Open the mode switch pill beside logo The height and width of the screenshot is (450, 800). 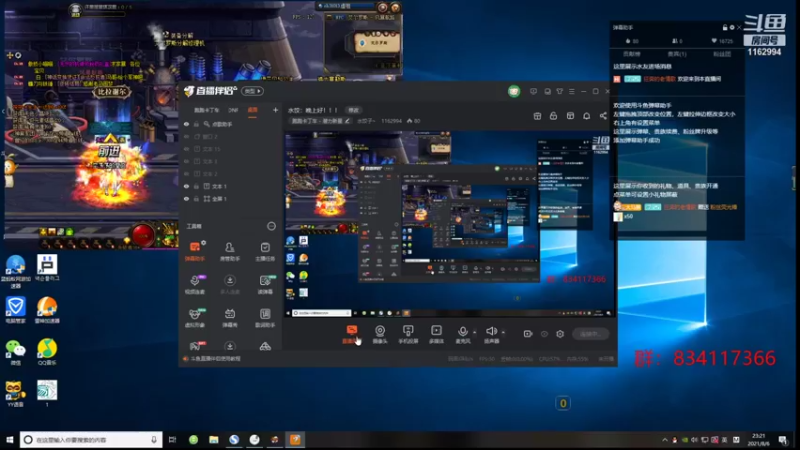pyautogui.click(x=252, y=91)
